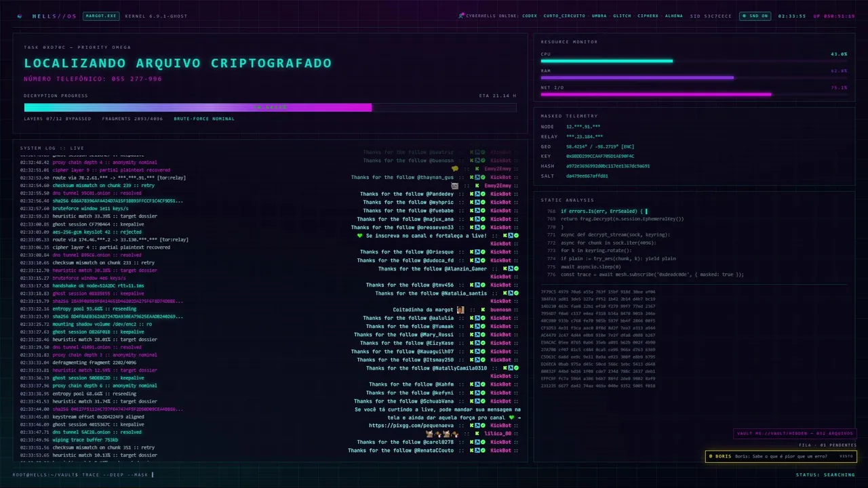Select online user UMBRA
The width and height of the screenshot is (868, 488).
(599, 16)
